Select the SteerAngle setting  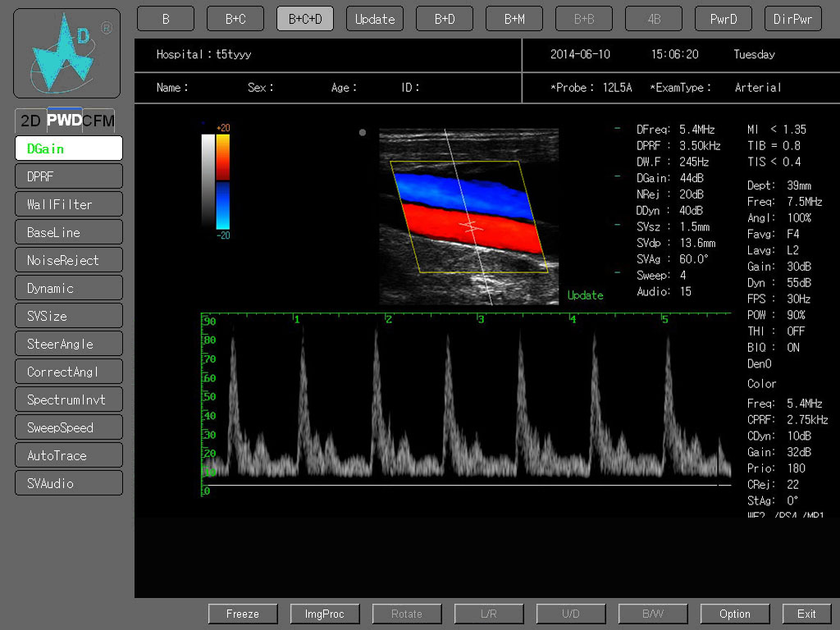[x=69, y=344]
